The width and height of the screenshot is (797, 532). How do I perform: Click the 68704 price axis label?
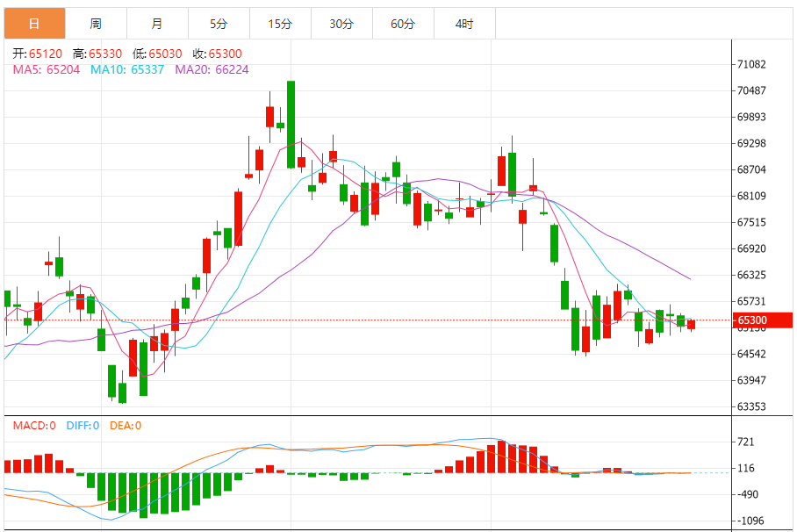[x=751, y=170]
